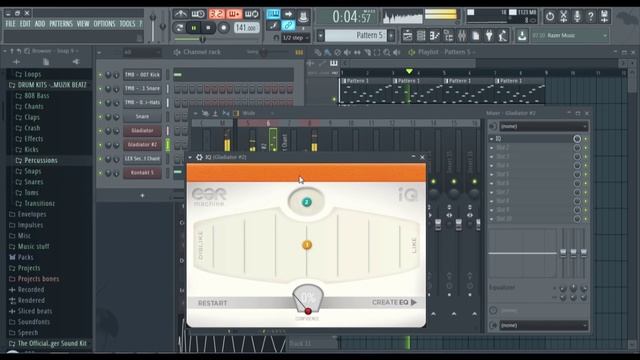Select the Percussions folder in browser

coord(41,160)
